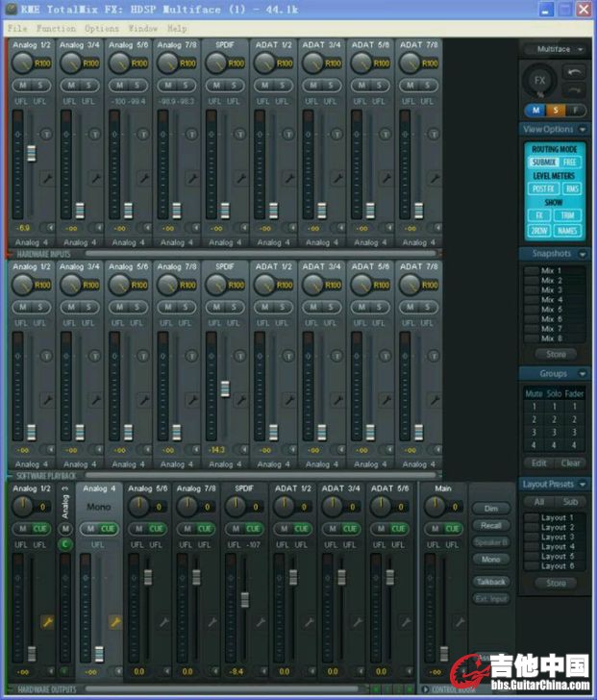Open settings wrench on hardware input SPDIF

click(240, 179)
